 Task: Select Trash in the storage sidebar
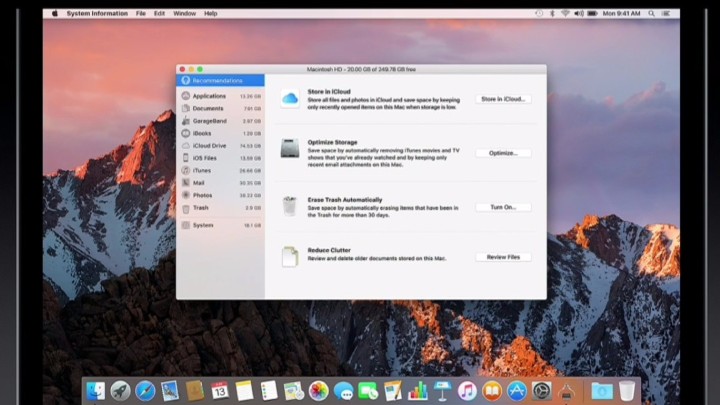click(220, 208)
